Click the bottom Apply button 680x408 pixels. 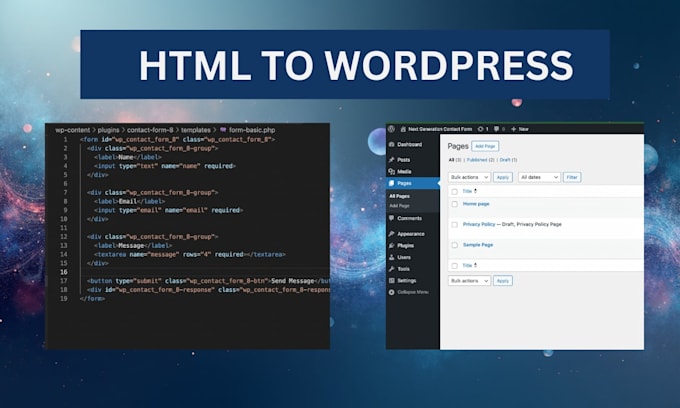(503, 281)
